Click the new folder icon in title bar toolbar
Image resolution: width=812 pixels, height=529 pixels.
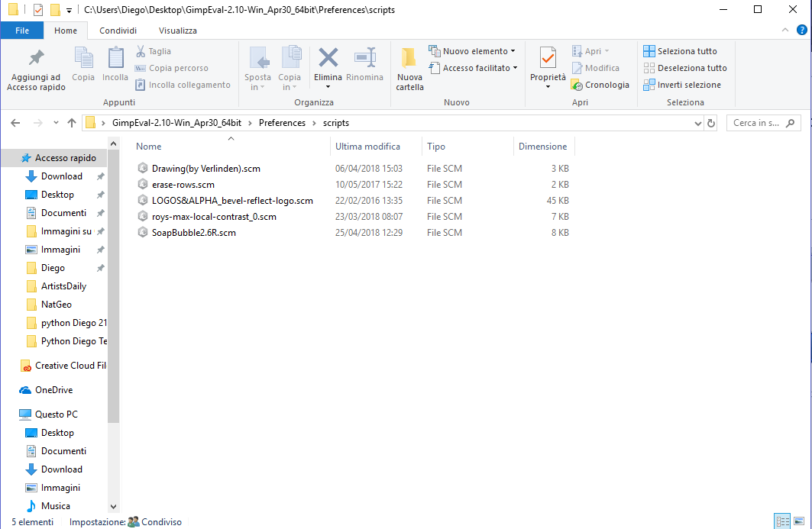click(x=54, y=10)
